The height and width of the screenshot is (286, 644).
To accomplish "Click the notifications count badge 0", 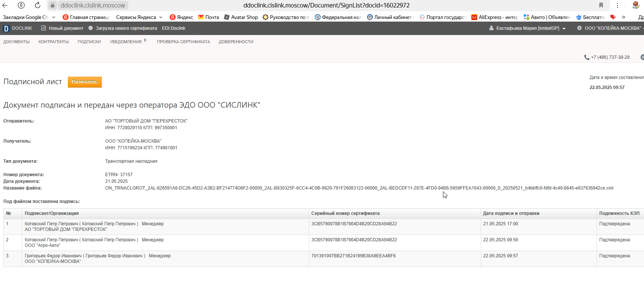I will (x=145, y=40).
